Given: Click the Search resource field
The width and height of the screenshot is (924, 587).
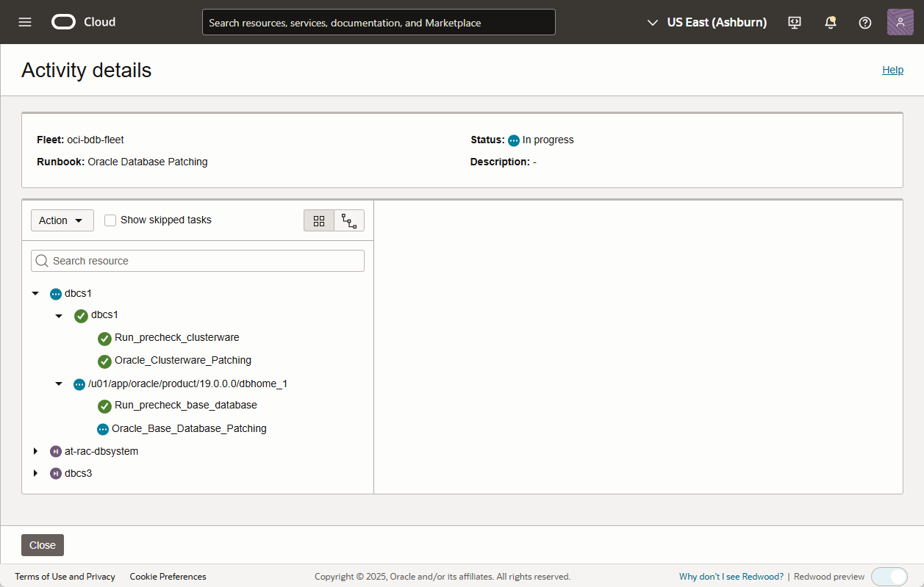Looking at the screenshot, I should click(x=198, y=261).
